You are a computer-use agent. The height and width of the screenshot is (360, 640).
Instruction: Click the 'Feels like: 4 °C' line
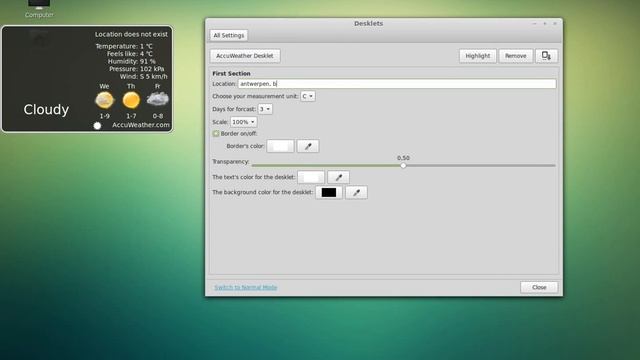point(130,53)
